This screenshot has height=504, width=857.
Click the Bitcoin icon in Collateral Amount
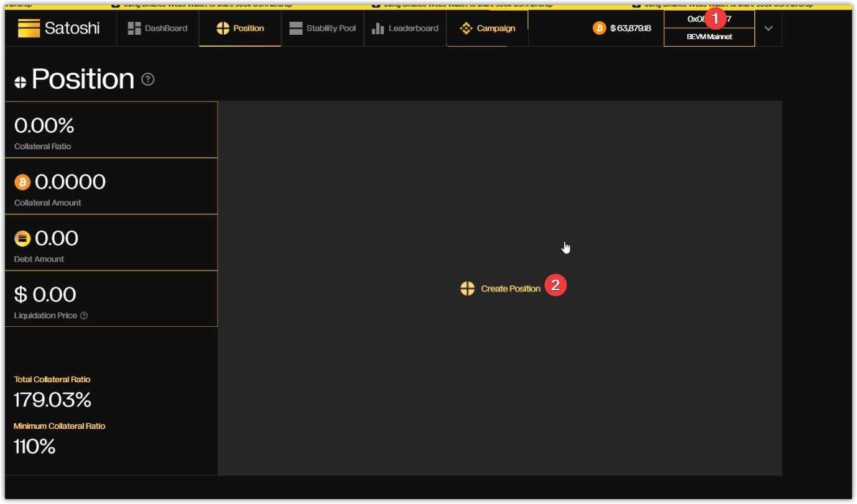(x=22, y=182)
